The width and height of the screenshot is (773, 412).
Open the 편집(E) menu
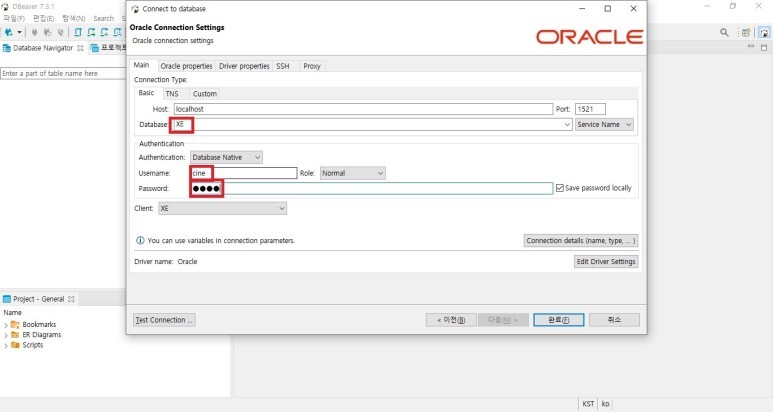pos(43,18)
